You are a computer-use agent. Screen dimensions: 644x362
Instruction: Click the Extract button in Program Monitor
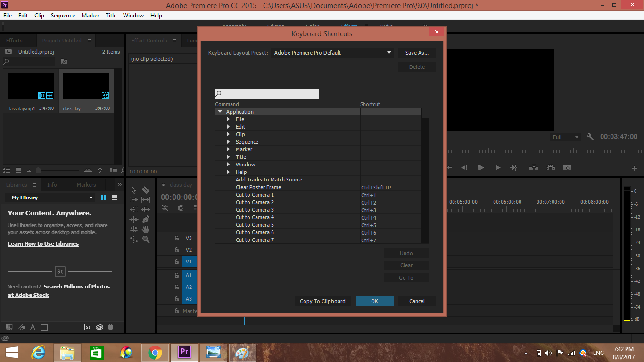click(x=550, y=168)
